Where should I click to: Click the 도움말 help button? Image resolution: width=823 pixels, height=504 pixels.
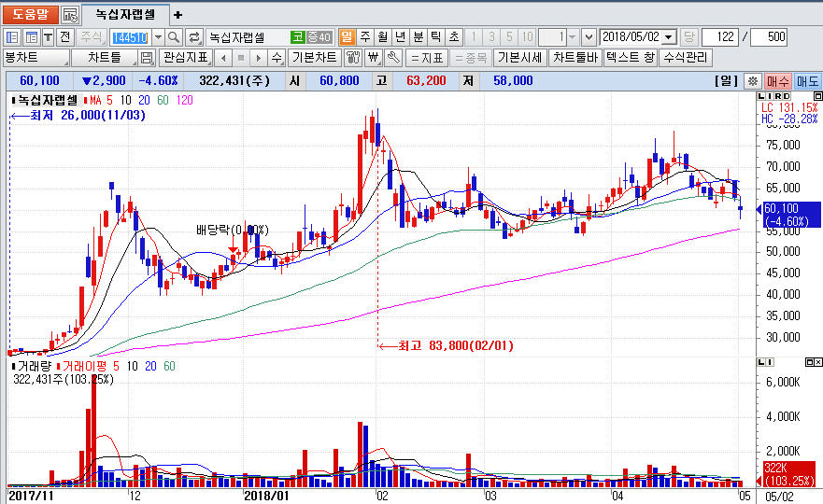tap(30, 15)
